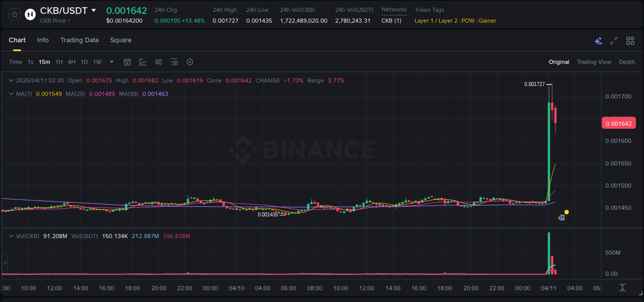Select the 1s interval

(x=30, y=62)
